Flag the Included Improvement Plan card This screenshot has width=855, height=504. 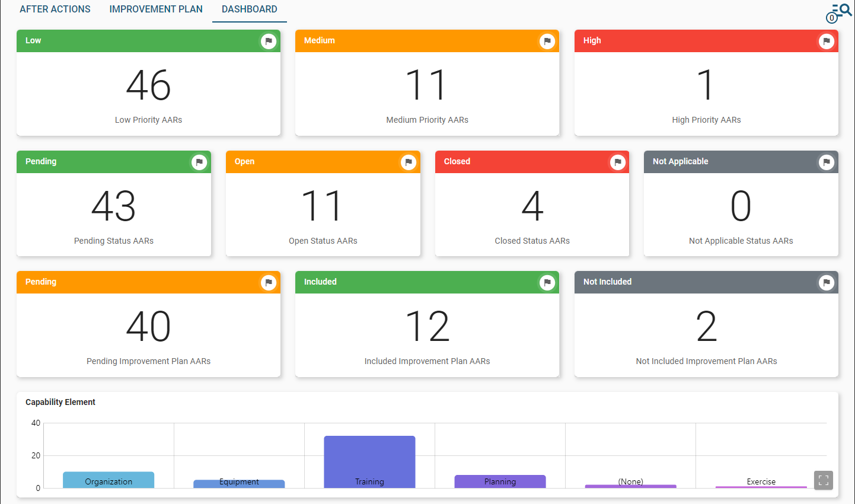pyautogui.click(x=547, y=282)
